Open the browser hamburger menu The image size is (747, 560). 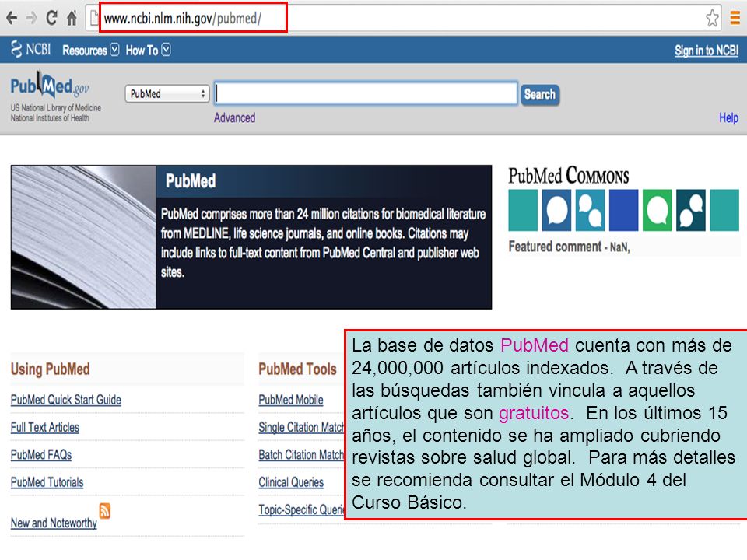(x=735, y=18)
